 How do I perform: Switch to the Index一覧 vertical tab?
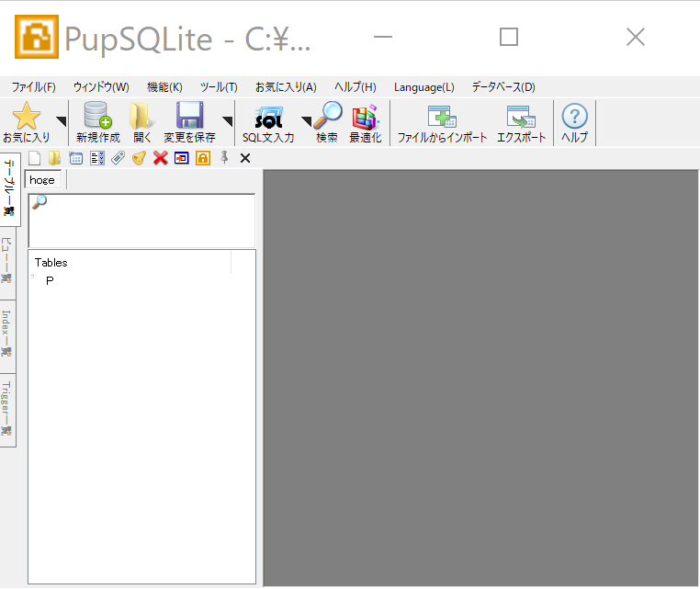tap(7, 336)
